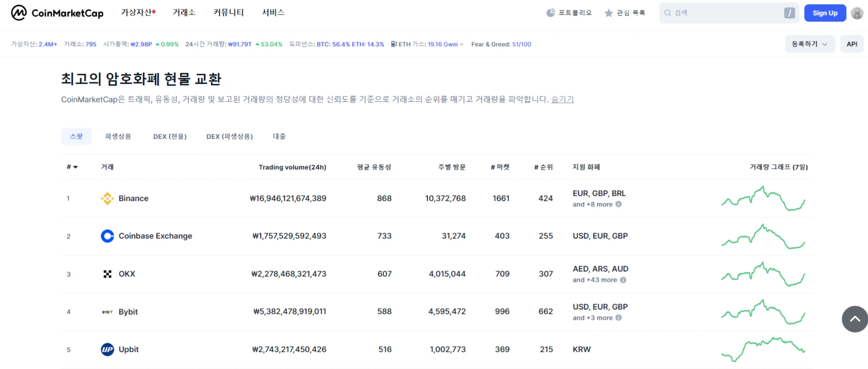Click info icon next to OKX +43 more
The image size is (868, 369).
point(623,280)
